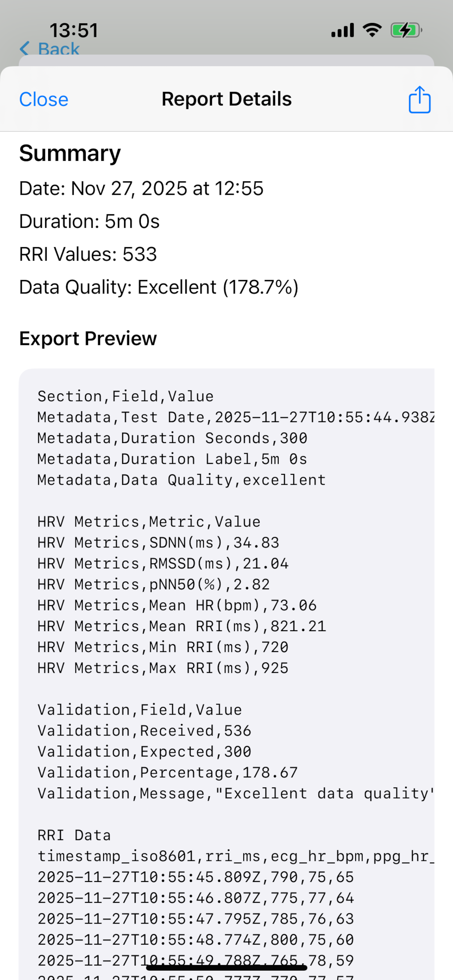The height and width of the screenshot is (980, 453).
Task: Tap the Summary heading
Action: pyautogui.click(x=70, y=153)
